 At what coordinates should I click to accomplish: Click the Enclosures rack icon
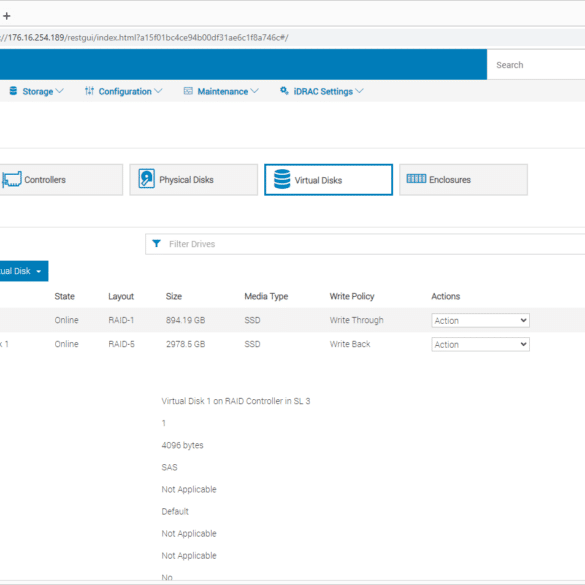[x=416, y=179]
